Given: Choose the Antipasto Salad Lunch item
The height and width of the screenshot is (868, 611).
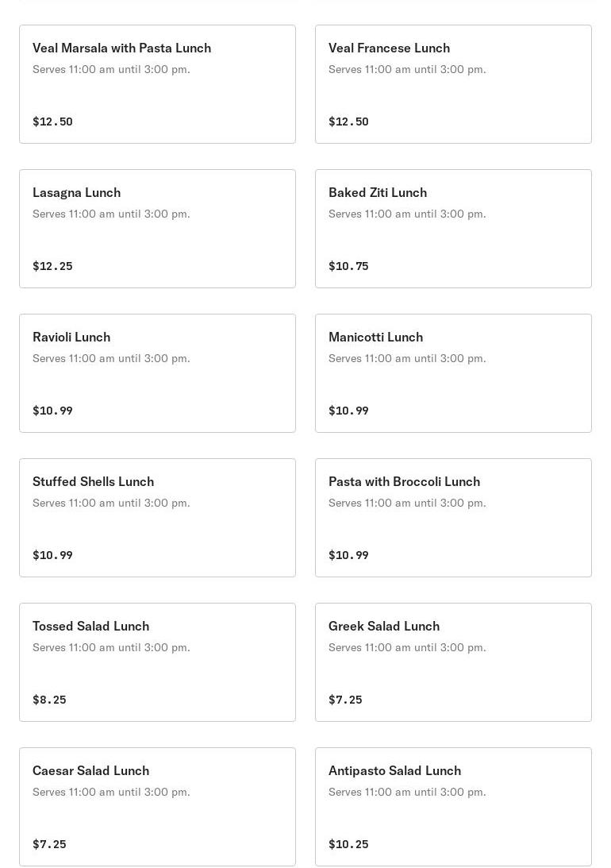Looking at the screenshot, I should [453, 807].
